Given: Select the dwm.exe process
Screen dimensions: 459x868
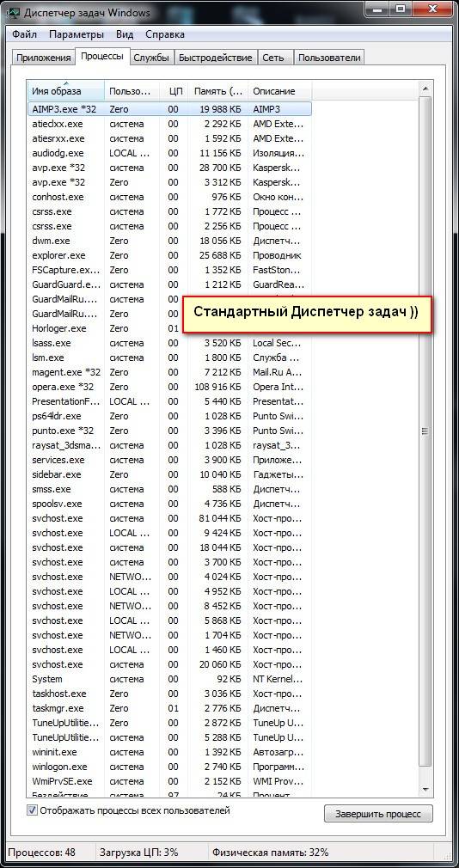Looking at the screenshot, I should (x=169, y=241).
